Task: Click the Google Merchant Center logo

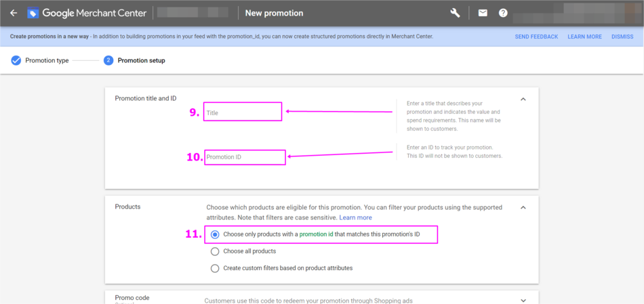Action: click(33, 13)
